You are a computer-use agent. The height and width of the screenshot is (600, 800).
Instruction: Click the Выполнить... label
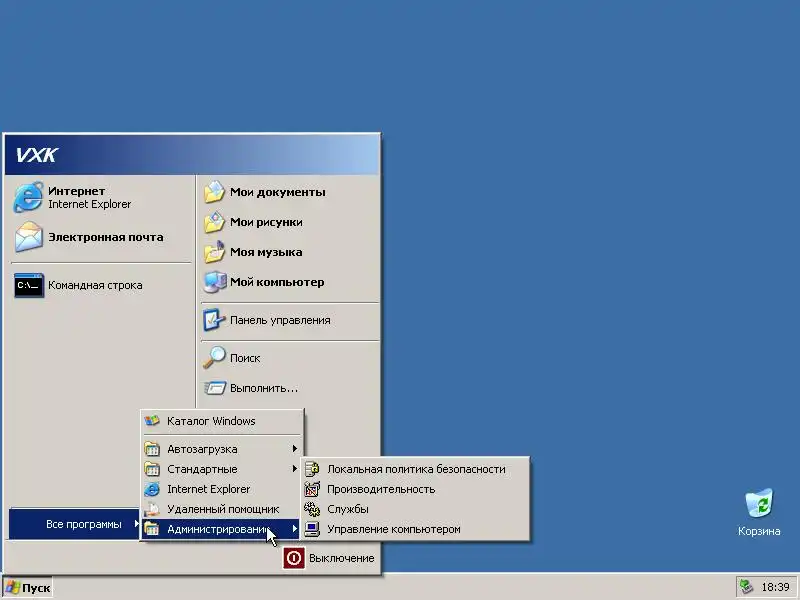pos(264,388)
